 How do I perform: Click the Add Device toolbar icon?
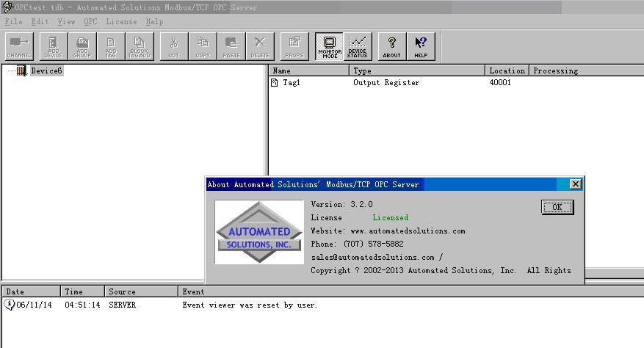(x=54, y=46)
